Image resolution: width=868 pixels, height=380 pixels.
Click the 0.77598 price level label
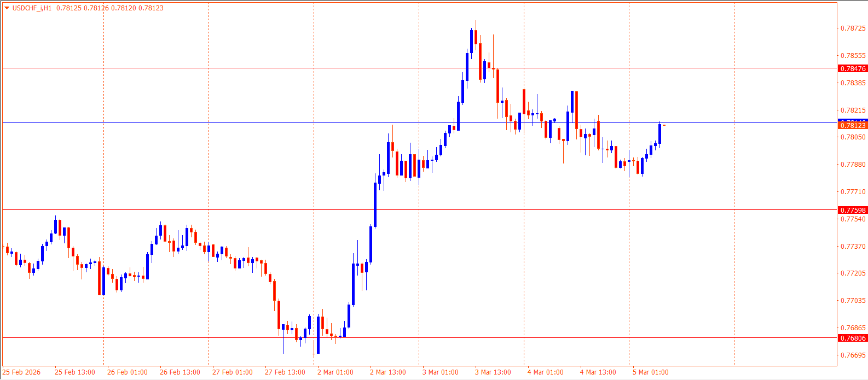(x=853, y=210)
